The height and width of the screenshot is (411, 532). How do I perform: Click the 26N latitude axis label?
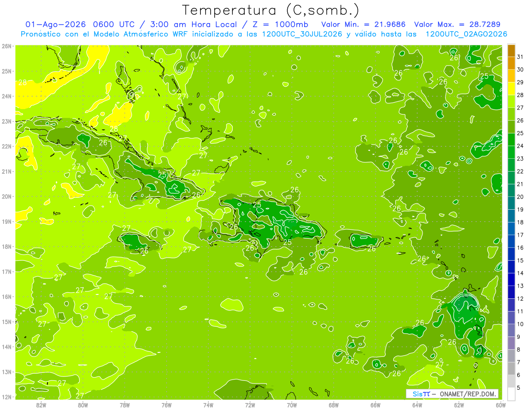pyautogui.click(x=7, y=46)
